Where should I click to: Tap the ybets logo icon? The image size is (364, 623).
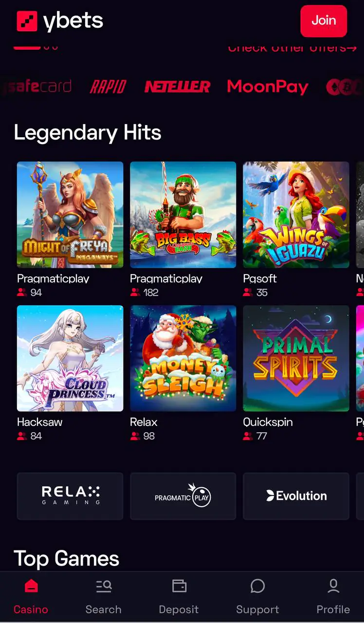27,21
